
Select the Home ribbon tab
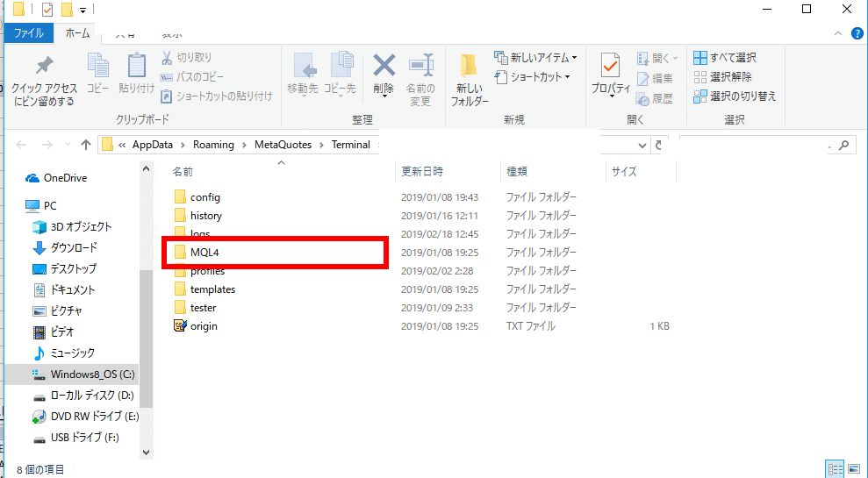pos(77,33)
